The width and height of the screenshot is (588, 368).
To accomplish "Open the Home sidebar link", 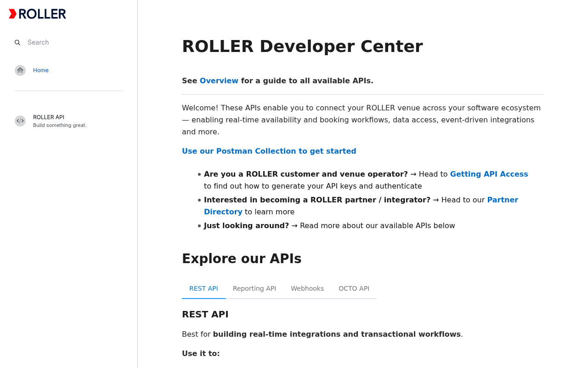I will click(x=41, y=70).
